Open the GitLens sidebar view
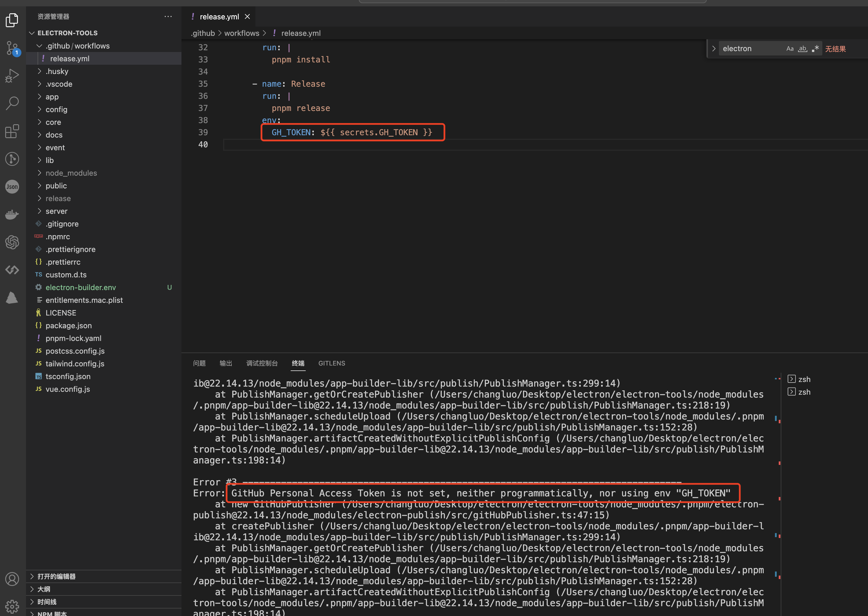 pyautogui.click(x=12, y=159)
